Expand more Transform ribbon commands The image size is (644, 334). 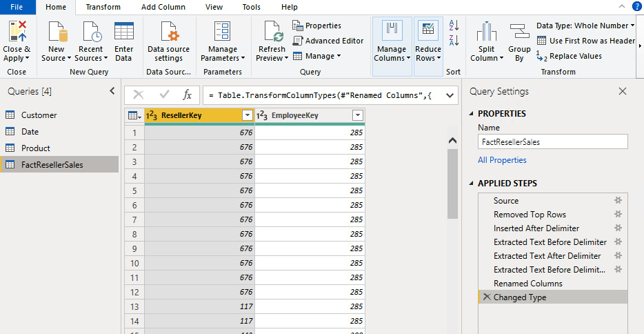click(x=640, y=46)
